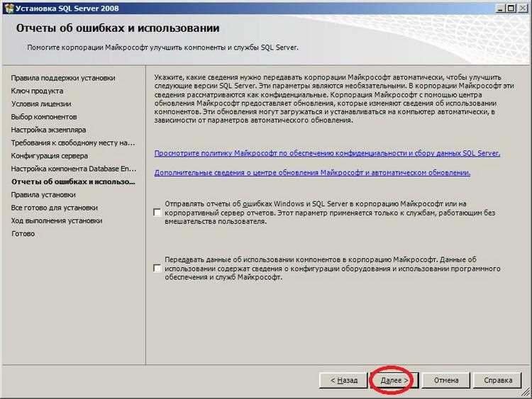Select the Настройка компонента Database Engine step
This screenshot has height=399, width=532.
click(74, 169)
